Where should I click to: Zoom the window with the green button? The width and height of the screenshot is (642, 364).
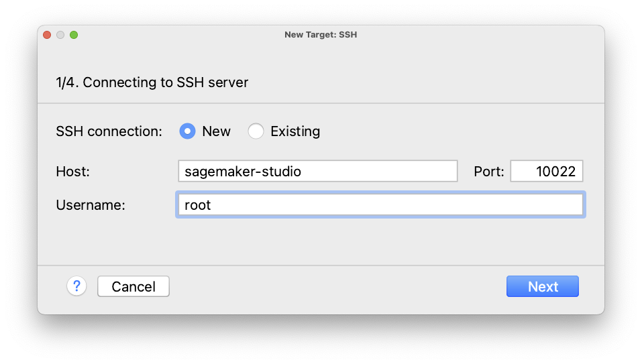[x=74, y=35]
